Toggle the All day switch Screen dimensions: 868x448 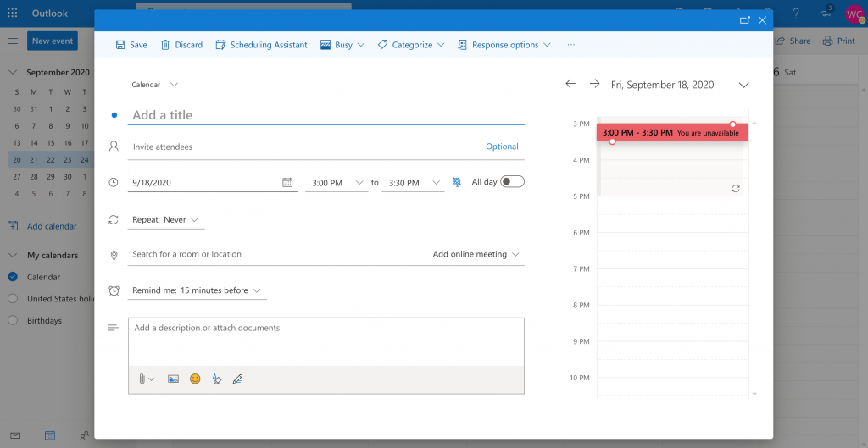click(512, 181)
